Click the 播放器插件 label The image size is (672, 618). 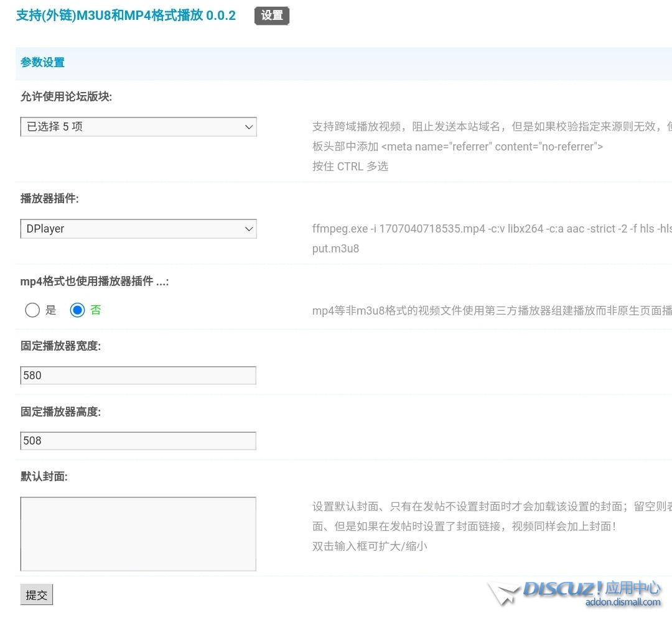[x=50, y=198]
